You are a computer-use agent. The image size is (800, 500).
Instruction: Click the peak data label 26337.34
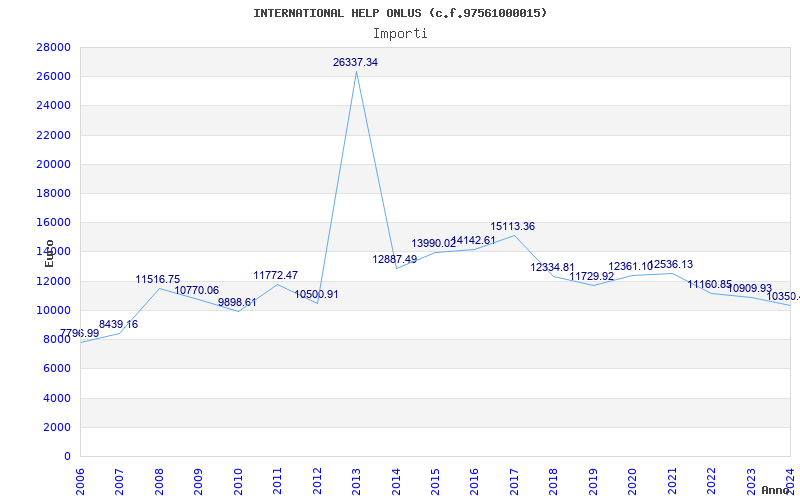click(355, 62)
